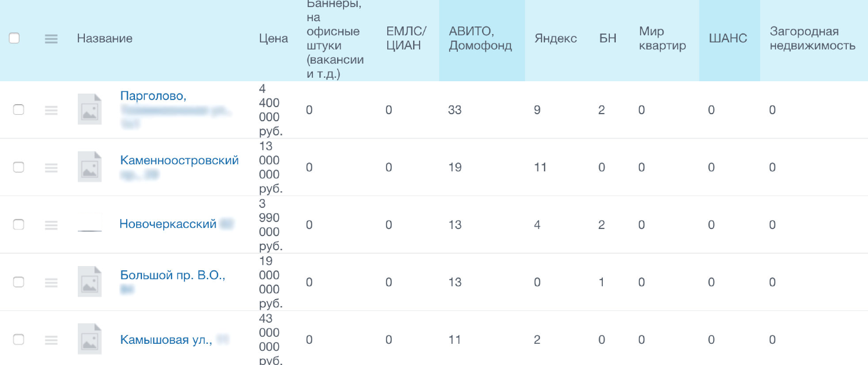Click the drag handle in Парголово row
Image resolution: width=868 pixels, height=365 pixels.
(x=51, y=110)
